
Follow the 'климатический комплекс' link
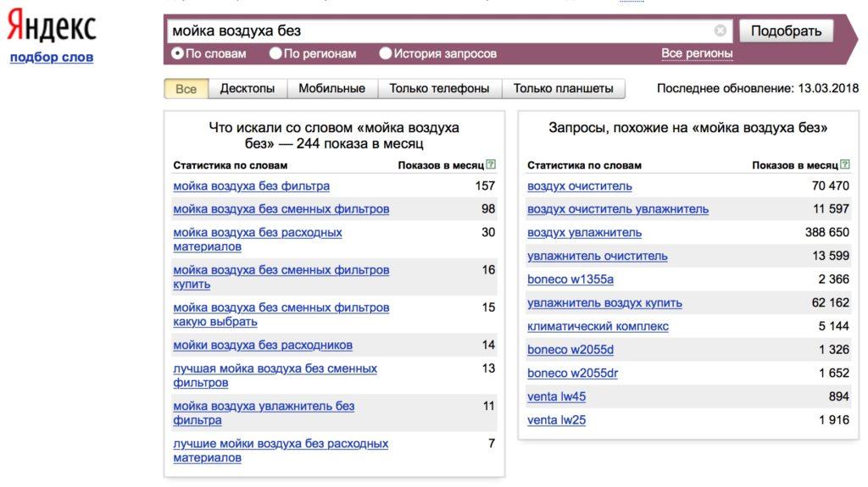(x=598, y=326)
